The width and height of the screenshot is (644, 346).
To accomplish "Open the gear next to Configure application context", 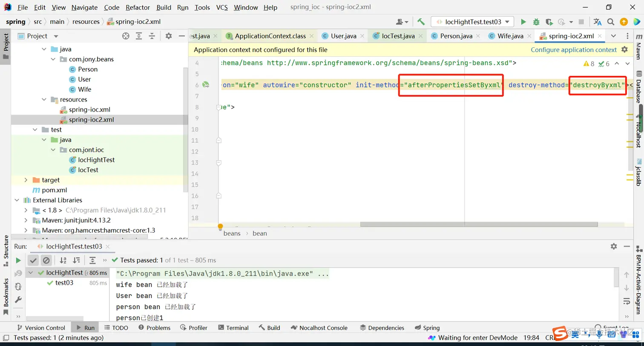I will tap(624, 49).
